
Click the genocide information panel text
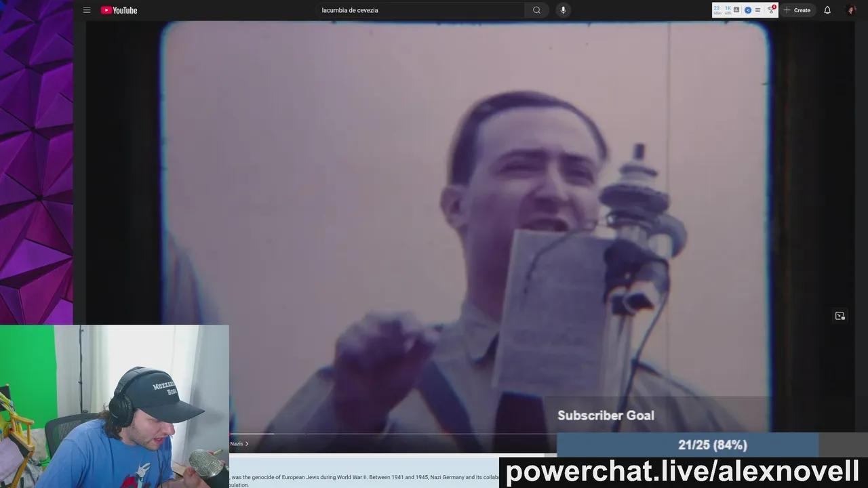pyautogui.click(x=365, y=481)
